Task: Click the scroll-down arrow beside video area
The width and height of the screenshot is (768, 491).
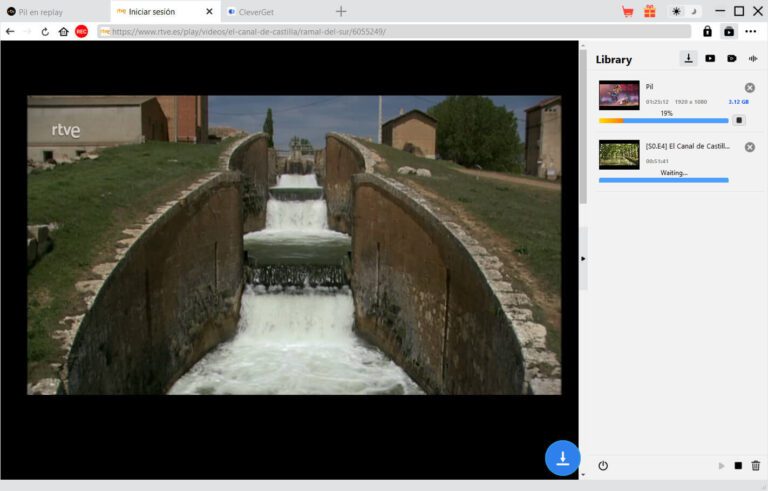Action: pos(583,474)
